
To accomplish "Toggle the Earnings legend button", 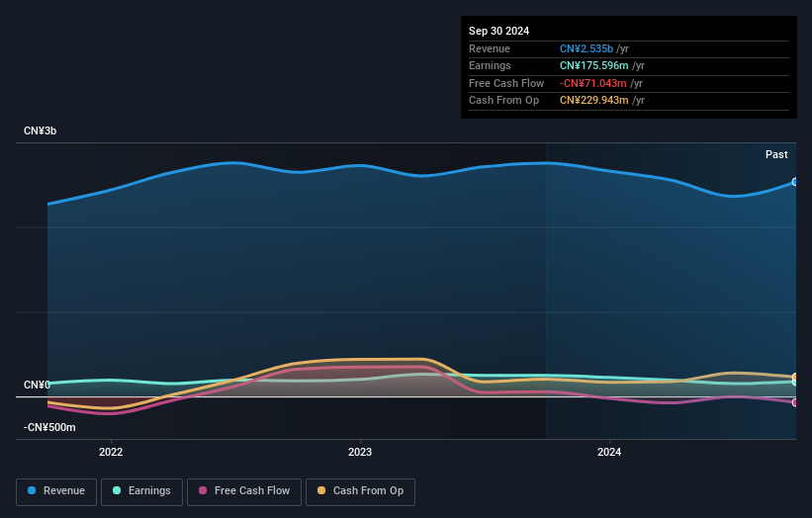I will tap(141, 491).
